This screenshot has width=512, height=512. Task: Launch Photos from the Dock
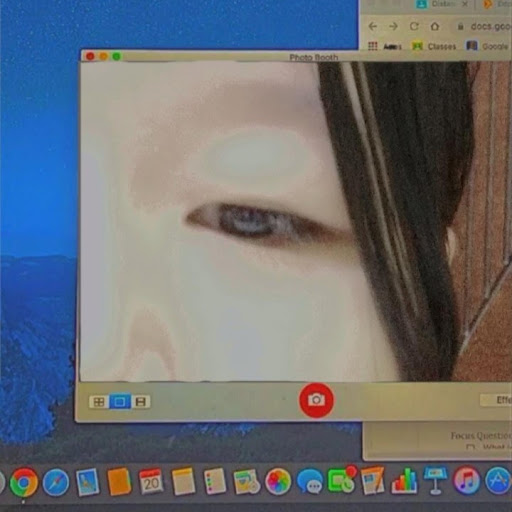pyautogui.click(x=278, y=481)
